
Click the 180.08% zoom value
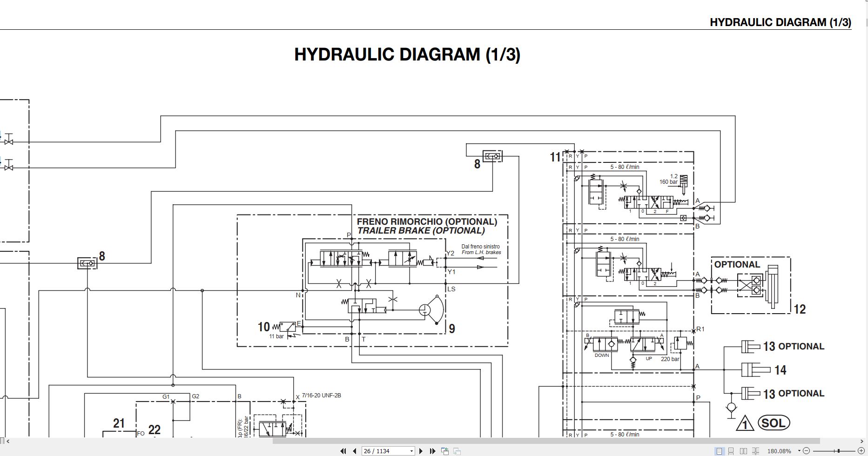coord(779,451)
